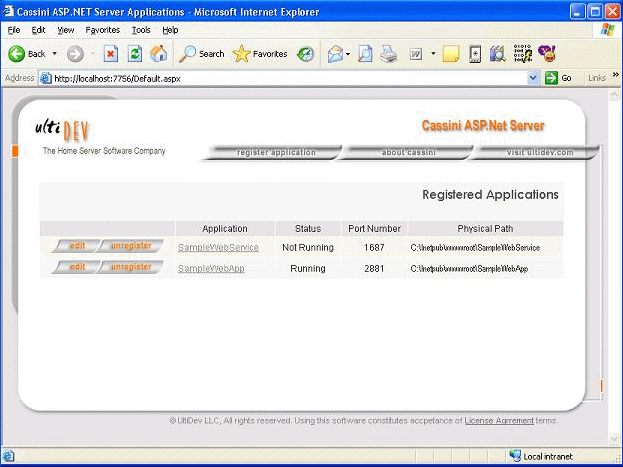The image size is (623, 467).
Task: Open the Back history dropdown arrow
Action: tap(54, 54)
